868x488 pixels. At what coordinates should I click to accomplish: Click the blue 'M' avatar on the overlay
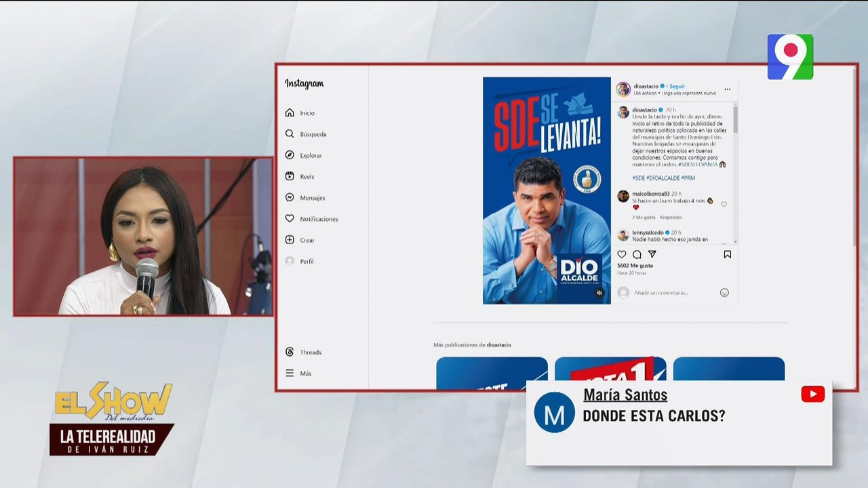(x=555, y=412)
